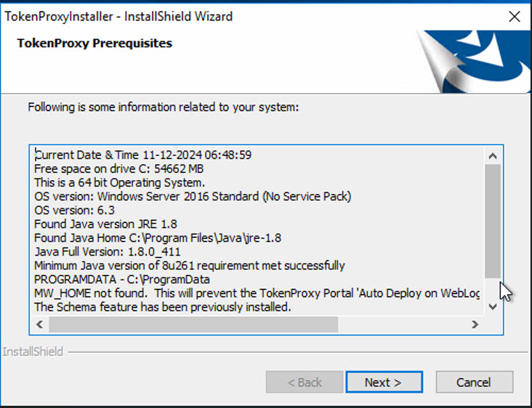This screenshot has height=408, width=532.
Task: Click the 'OS version: 6.3' line
Action: [x=75, y=211]
